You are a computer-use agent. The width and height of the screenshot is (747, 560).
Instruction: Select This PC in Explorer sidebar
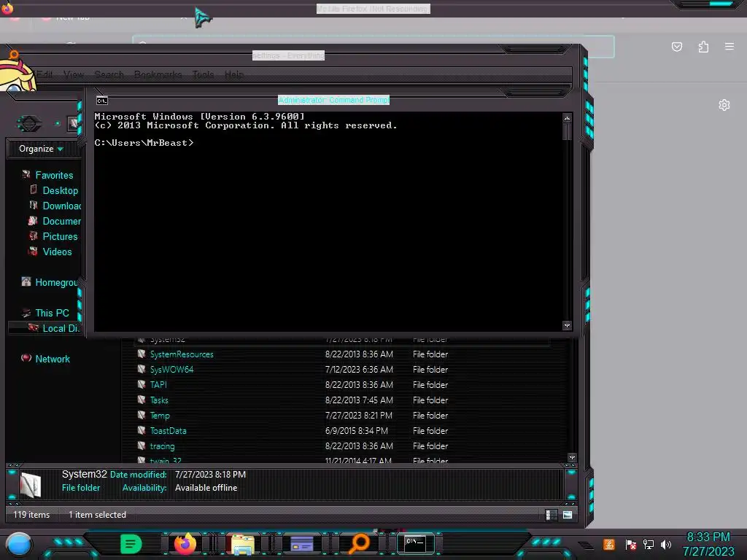(x=52, y=313)
